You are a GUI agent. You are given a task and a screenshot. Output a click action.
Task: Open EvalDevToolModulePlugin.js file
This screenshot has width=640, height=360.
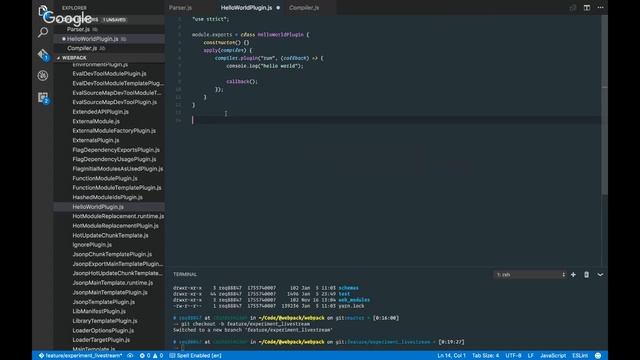[109, 73]
